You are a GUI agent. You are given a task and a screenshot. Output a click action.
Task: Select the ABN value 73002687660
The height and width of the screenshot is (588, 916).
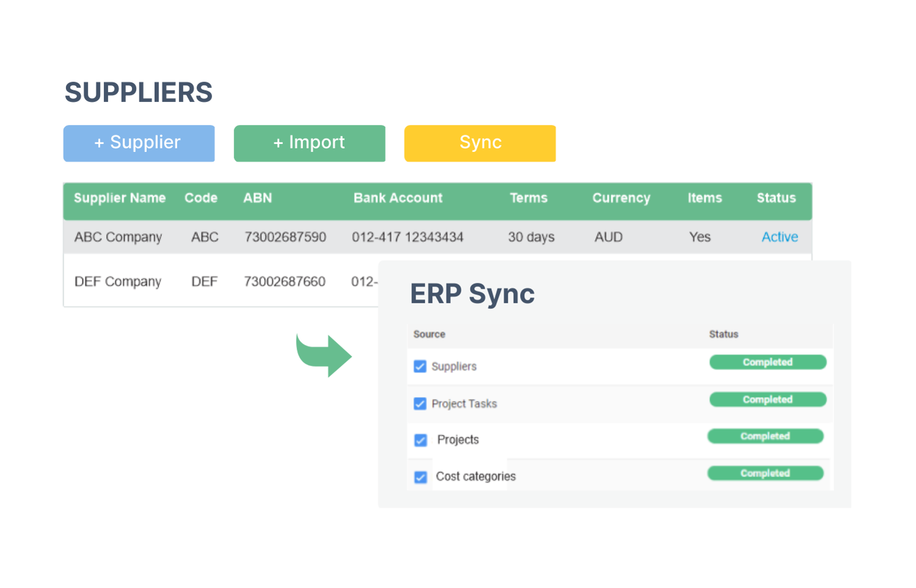click(x=285, y=281)
